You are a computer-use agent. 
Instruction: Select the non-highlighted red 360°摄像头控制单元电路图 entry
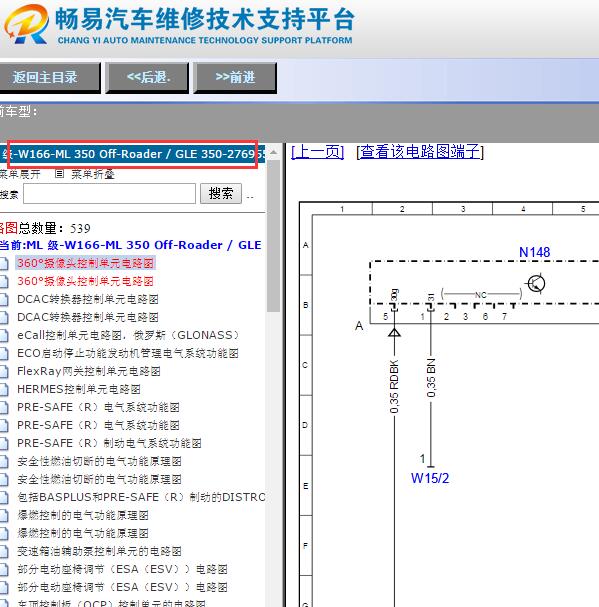[86, 281]
